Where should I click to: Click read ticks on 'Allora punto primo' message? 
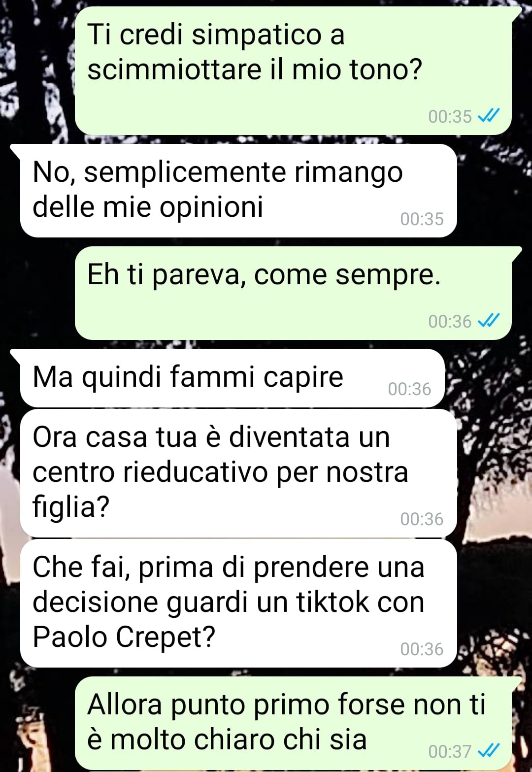pyautogui.click(x=489, y=751)
